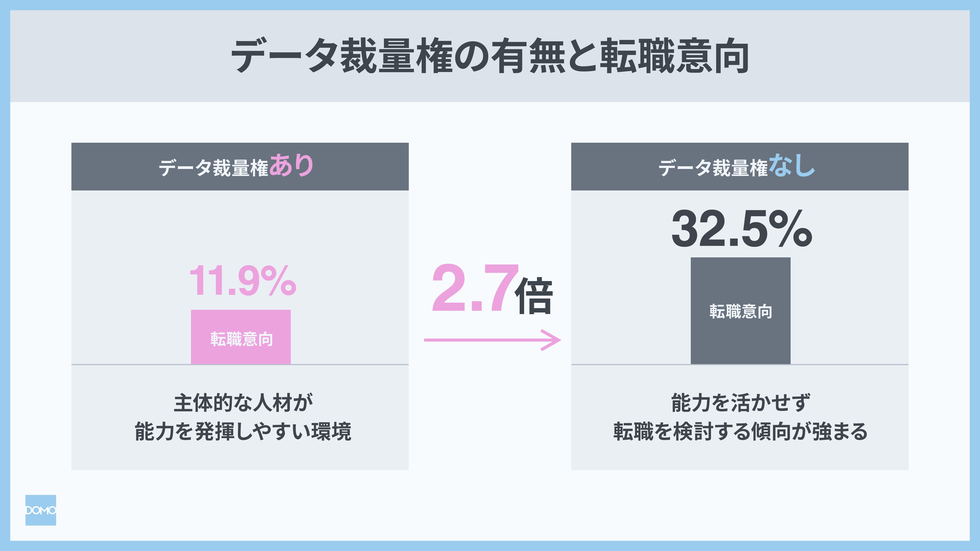
Task: Click the dark gray 転職意向 bar
Action: click(740, 311)
